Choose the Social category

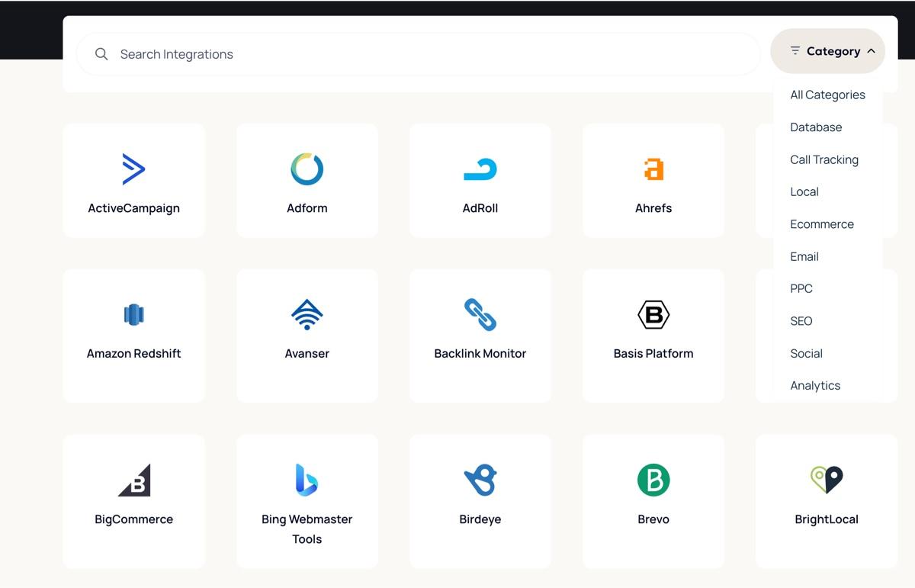806,353
